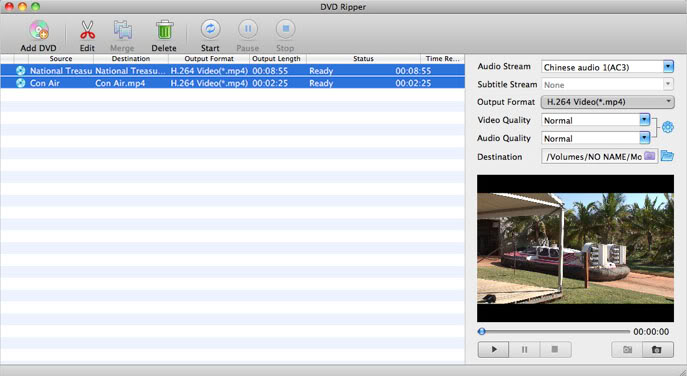The width and height of the screenshot is (687, 376).
Task: Click the Source column header
Action: [x=61, y=59]
